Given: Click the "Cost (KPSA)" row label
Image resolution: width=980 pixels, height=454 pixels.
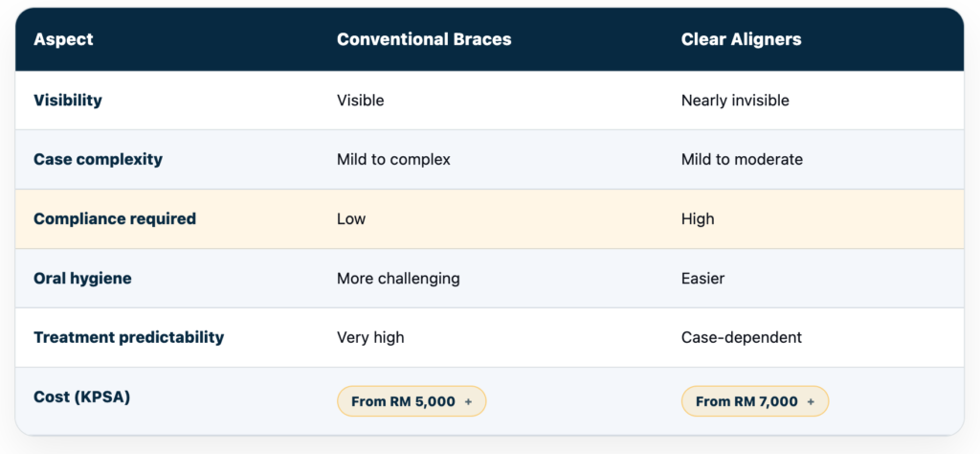Looking at the screenshot, I should pos(81,397).
